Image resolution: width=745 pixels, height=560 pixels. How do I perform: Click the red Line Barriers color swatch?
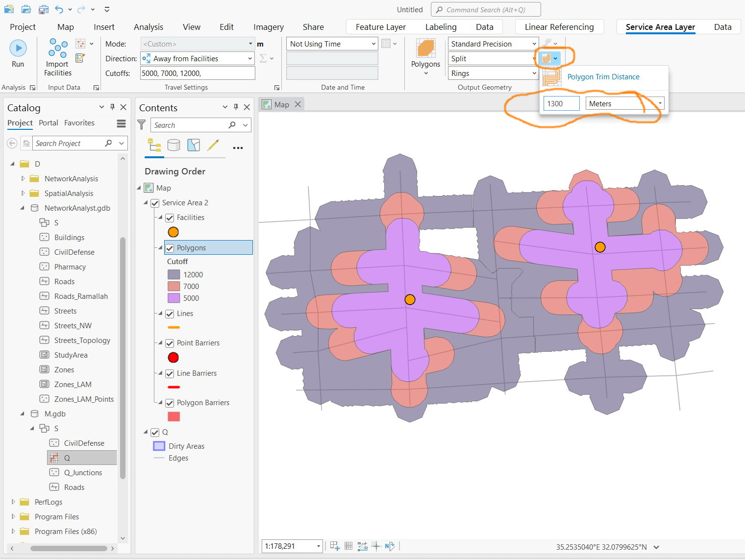(x=174, y=387)
